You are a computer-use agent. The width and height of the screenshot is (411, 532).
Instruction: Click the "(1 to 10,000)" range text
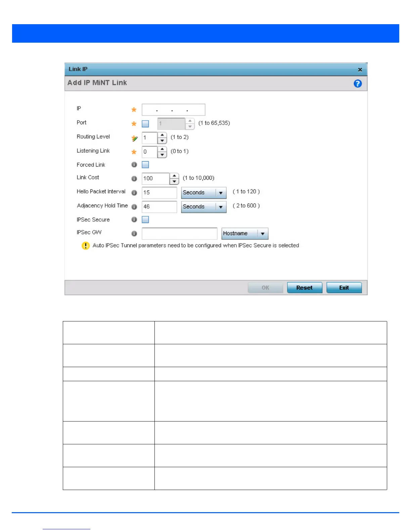[198, 178]
